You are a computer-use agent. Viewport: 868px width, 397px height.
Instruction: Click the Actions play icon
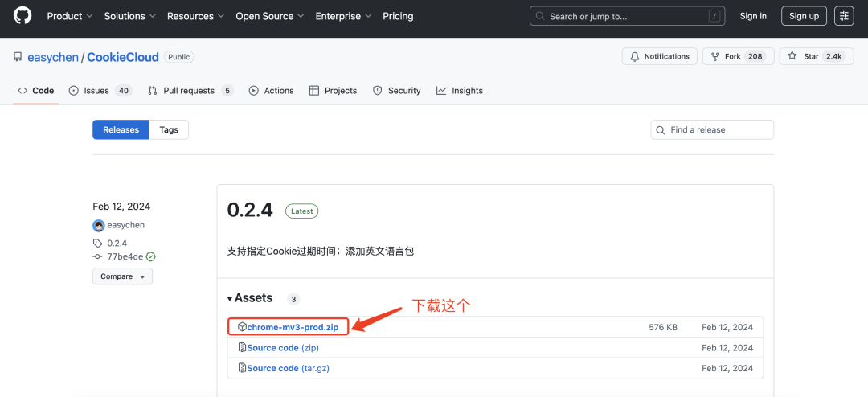click(x=253, y=91)
